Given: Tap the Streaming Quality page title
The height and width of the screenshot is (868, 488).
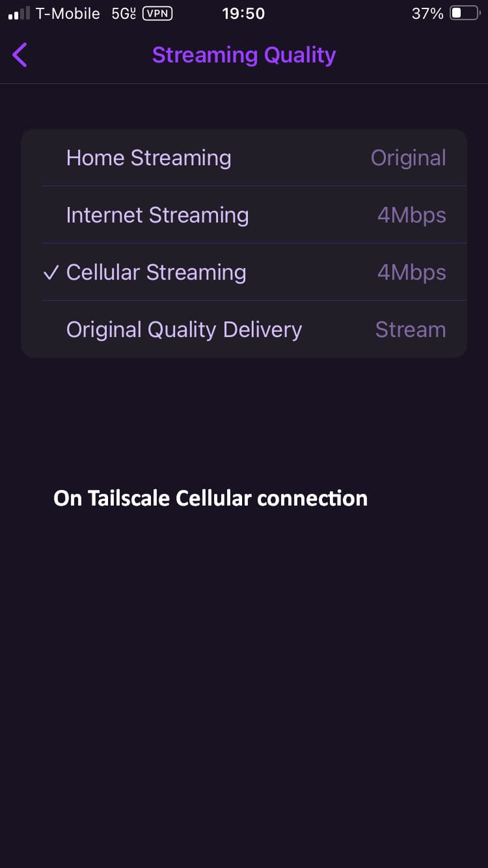Looking at the screenshot, I should pyautogui.click(x=244, y=55).
